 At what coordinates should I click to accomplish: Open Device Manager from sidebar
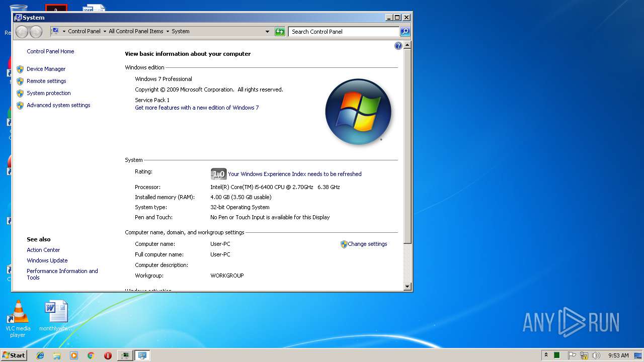[x=46, y=69]
